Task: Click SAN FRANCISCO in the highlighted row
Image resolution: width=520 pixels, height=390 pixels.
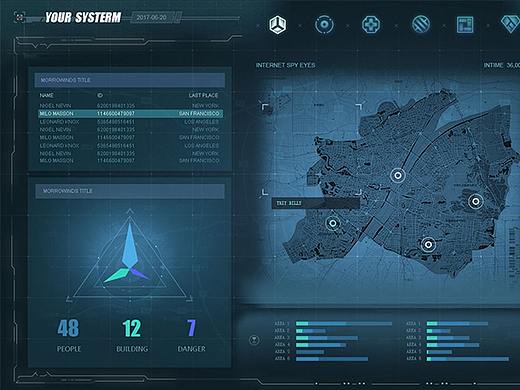Action: 199,114
